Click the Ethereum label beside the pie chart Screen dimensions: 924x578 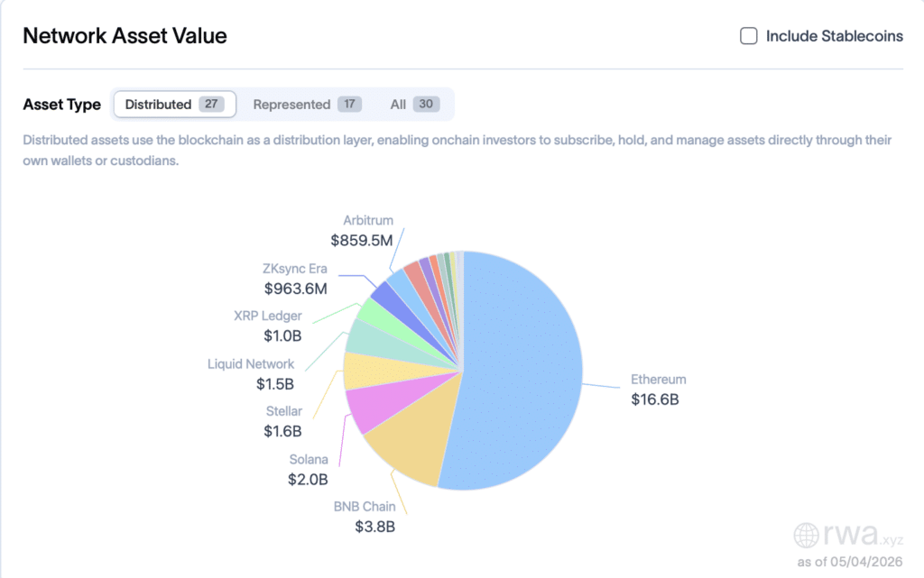pyautogui.click(x=658, y=380)
